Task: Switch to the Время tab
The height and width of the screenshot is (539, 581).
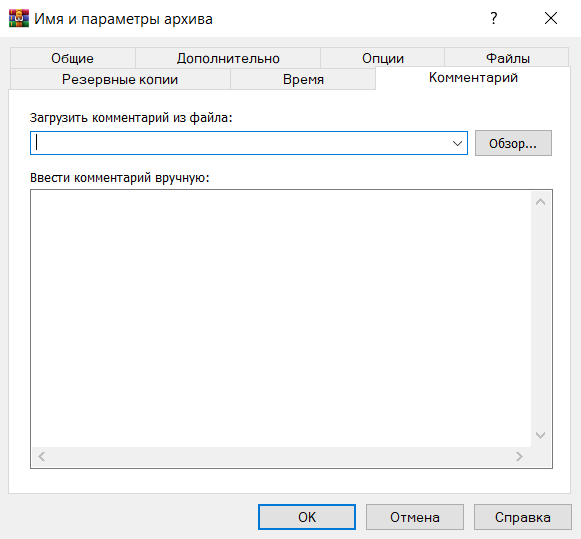Action: (303, 79)
